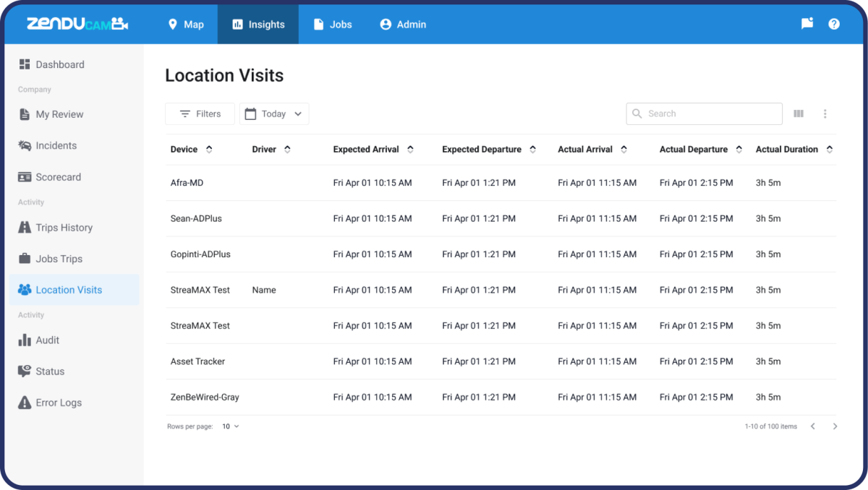The image size is (868, 490).
Task: Click the column visibility icon near search
Action: 799,113
